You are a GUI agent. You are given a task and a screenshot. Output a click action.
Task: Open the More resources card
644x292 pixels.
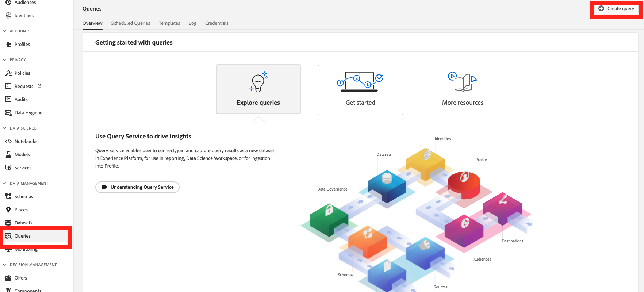pos(463,90)
